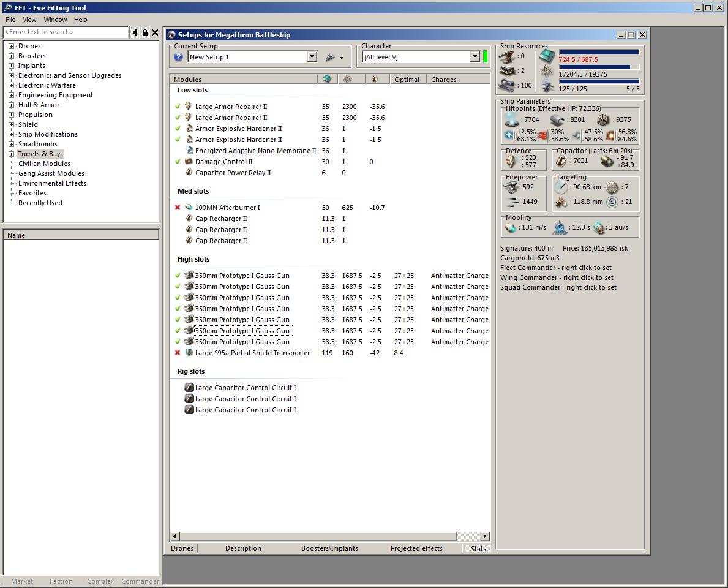This screenshot has height=588, width=728.
Task: Click the calibration icon showing 100
Action: tap(508, 85)
